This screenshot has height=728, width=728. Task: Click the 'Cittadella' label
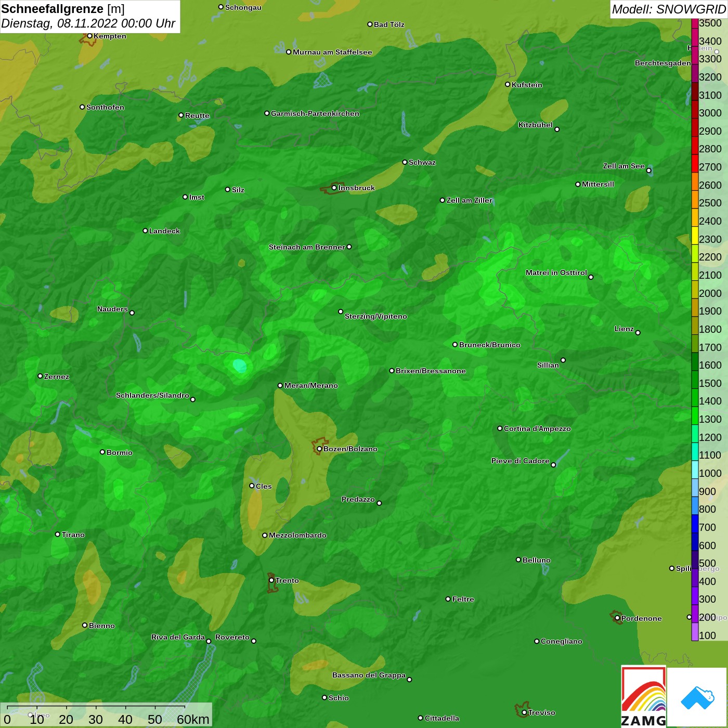[442, 718]
